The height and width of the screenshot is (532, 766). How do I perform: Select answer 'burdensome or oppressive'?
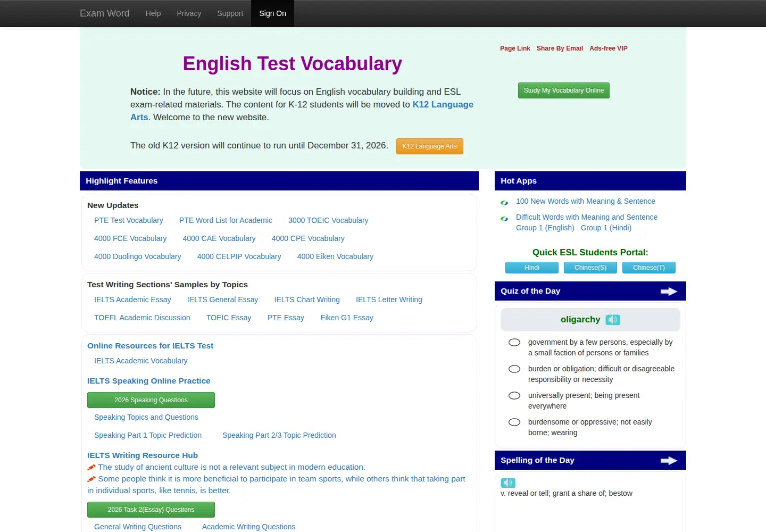tap(514, 422)
